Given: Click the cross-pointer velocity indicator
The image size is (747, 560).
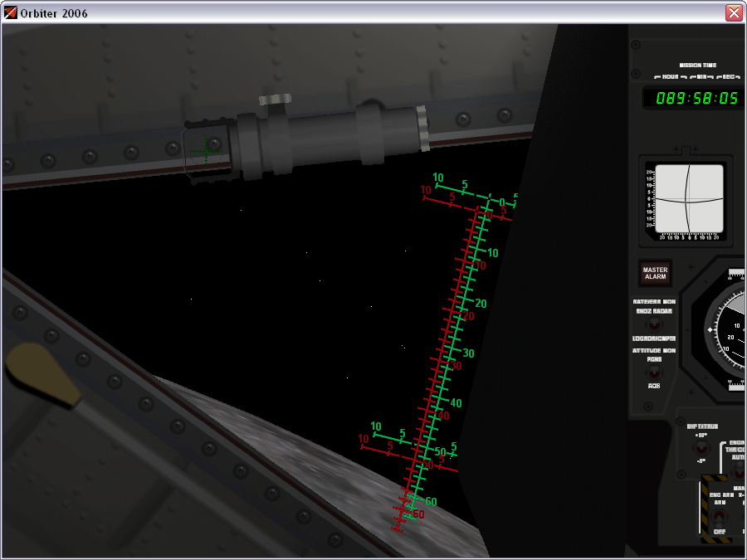Looking at the screenshot, I should coord(690,199).
